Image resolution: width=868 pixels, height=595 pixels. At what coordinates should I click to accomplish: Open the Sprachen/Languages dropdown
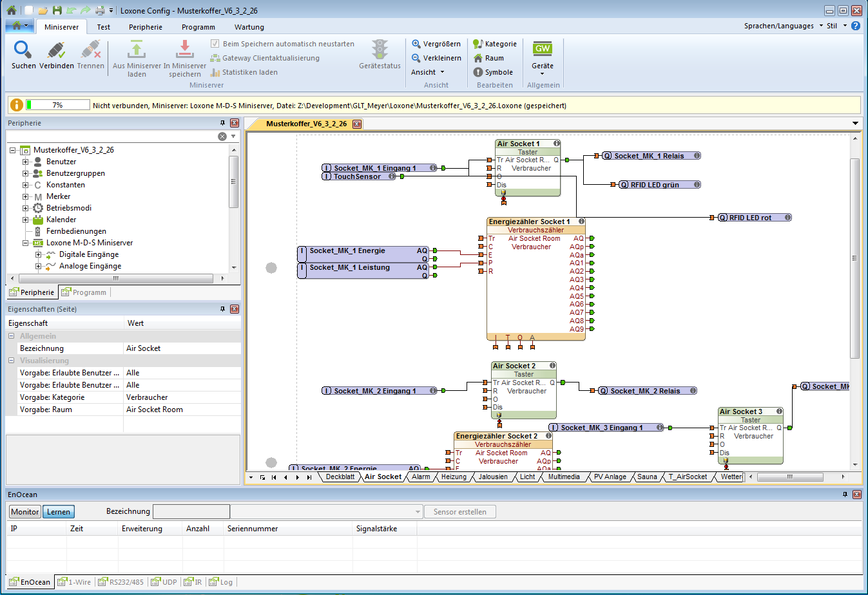(x=783, y=26)
